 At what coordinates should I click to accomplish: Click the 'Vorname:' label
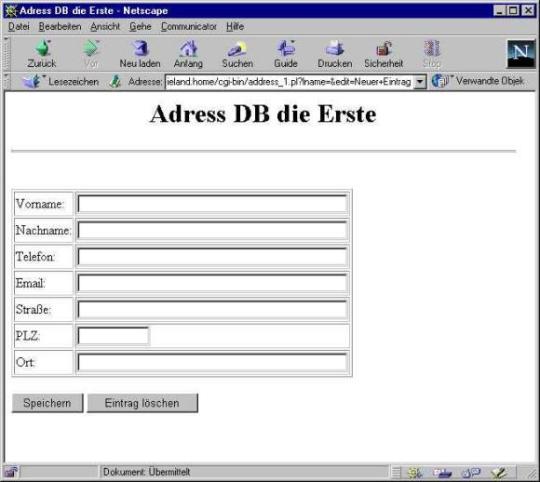click(40, 204)
